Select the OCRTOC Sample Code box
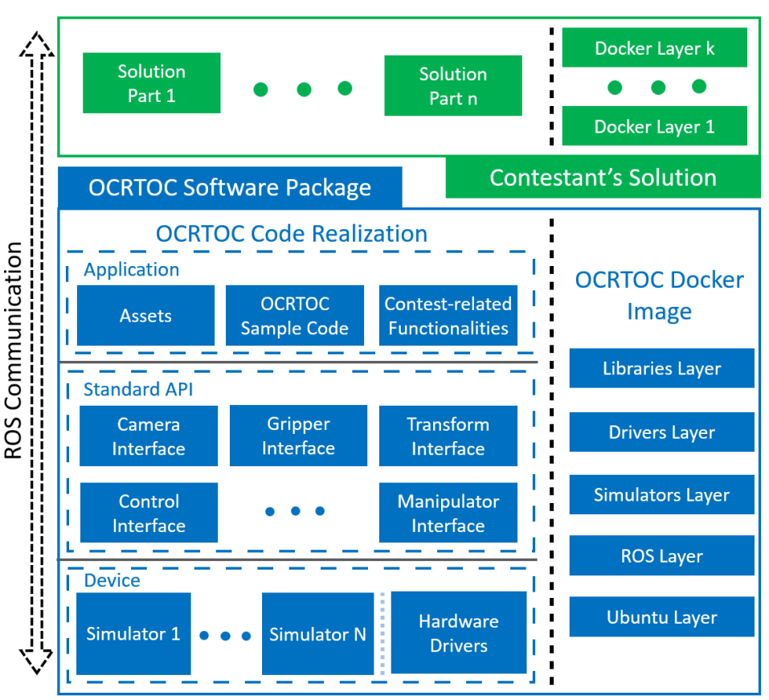769x700 pixels. pyautogui.click(x=295, y=315)
